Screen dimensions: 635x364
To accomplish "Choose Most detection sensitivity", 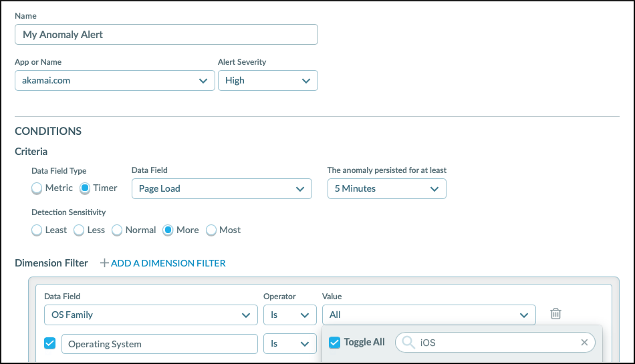I will 211,230.
